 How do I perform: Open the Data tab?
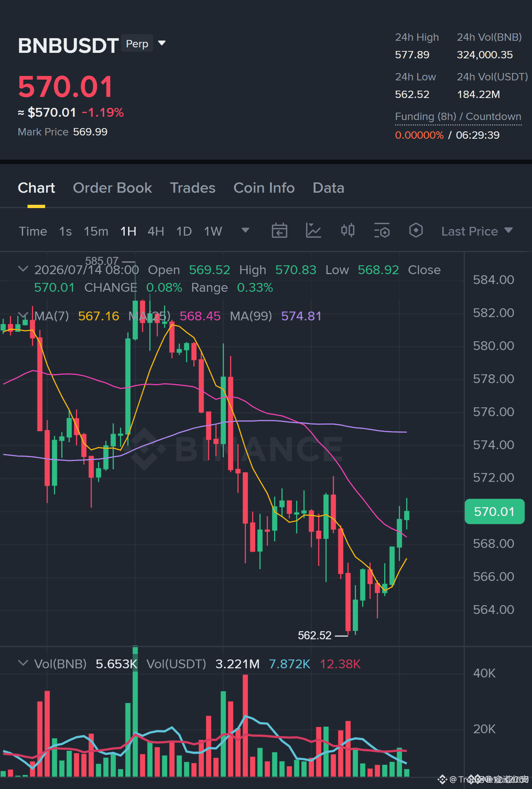tap(328, 188)
